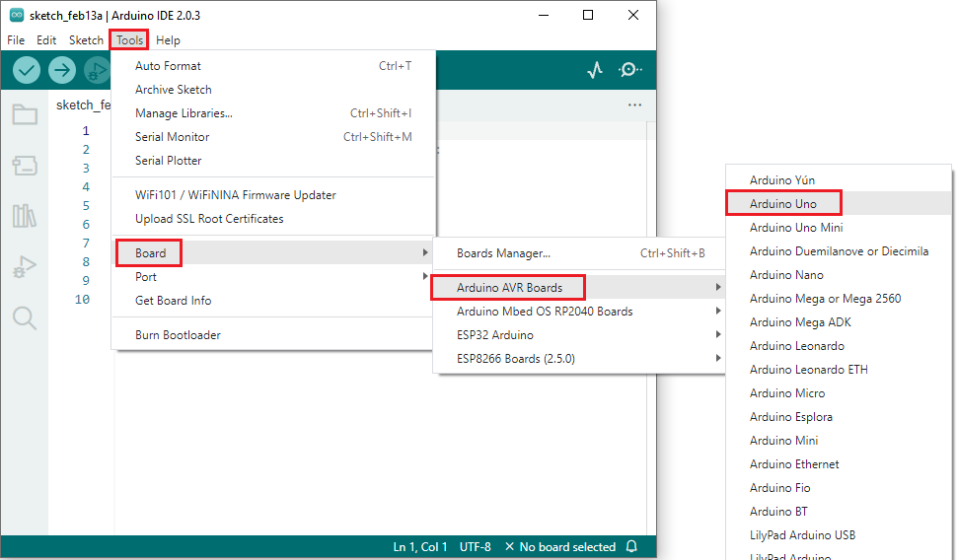Expand the Board submenu
Screen dimensions: 957x560
pyautogui.click(x=273, y=253)
